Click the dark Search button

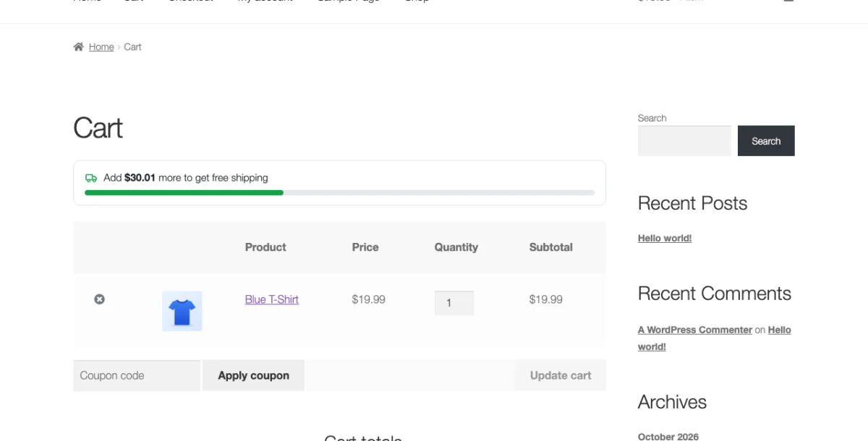(x=766, y=141)
